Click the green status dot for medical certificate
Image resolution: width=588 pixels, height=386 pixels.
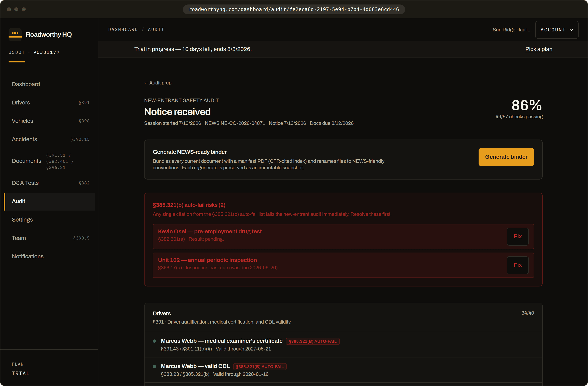154,341
